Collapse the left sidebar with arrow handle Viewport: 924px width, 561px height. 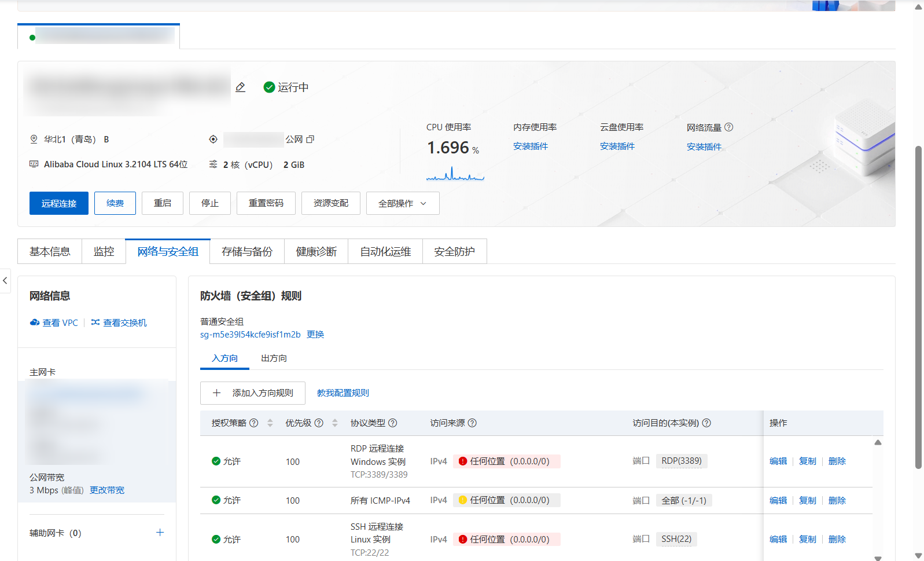[x=5, y=281]
